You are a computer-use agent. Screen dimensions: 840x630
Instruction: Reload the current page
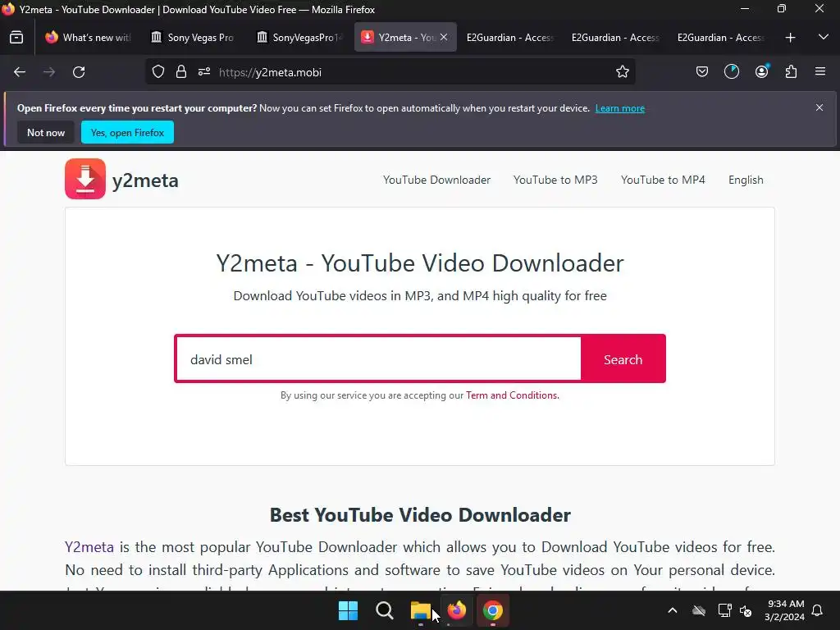pos(79,72)
